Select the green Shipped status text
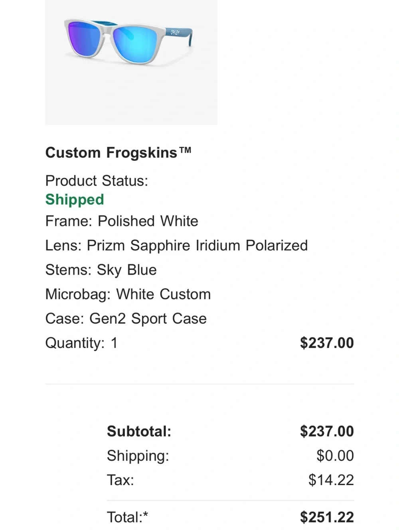This screenshot has height=532, width=399. 75,199
